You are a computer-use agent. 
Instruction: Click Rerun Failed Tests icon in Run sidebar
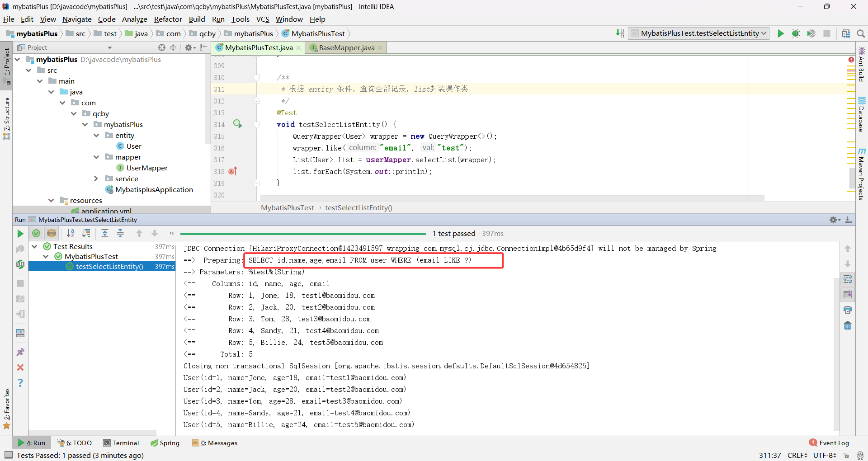click(x=20, y=249)
